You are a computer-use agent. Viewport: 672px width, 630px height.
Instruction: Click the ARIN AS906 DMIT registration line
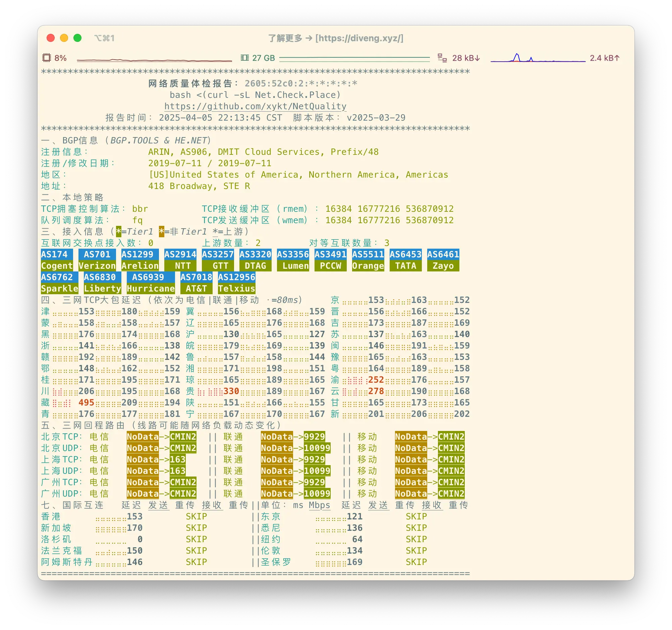click(263, 152)
